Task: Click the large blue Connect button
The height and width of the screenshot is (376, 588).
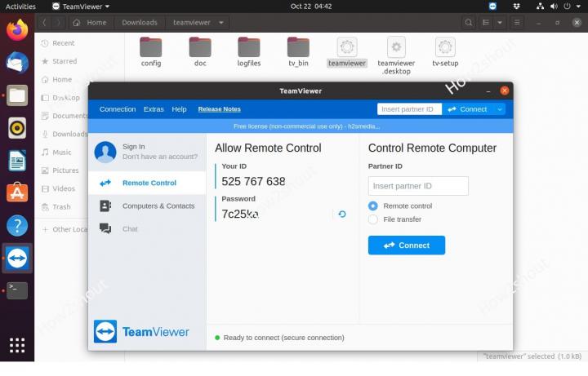Action: pos(406,246)
